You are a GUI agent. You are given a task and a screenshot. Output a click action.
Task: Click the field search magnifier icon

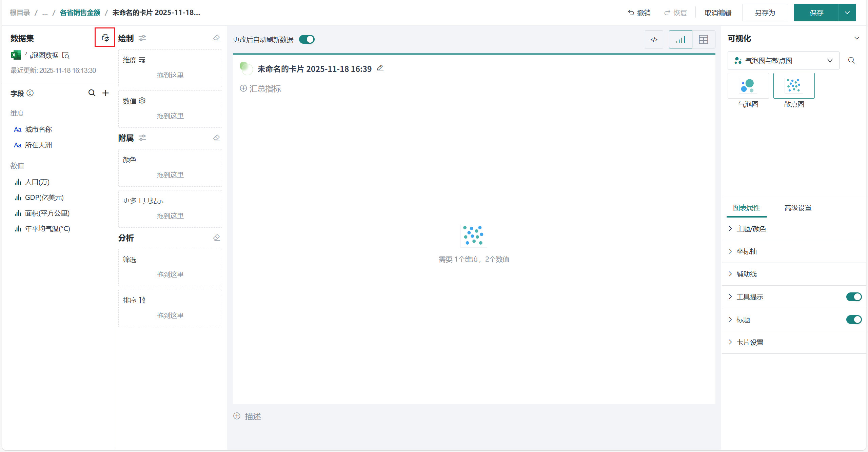point(92,93)
